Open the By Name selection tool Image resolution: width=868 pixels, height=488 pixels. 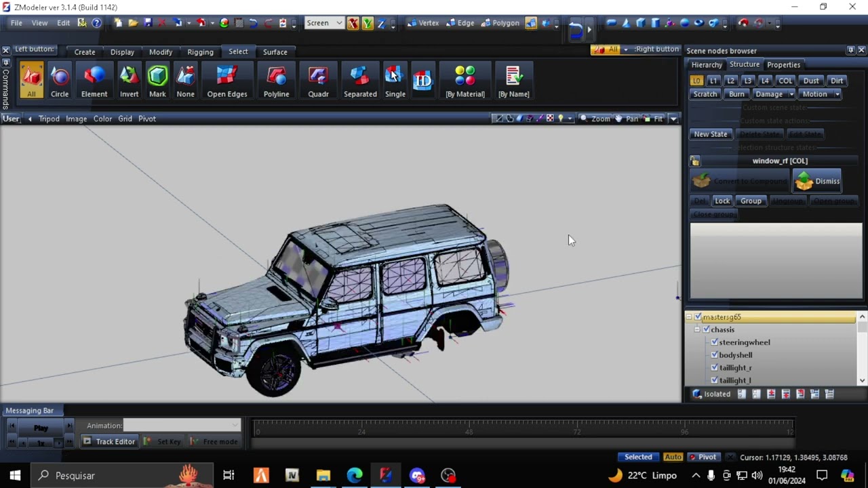(514, 81)
